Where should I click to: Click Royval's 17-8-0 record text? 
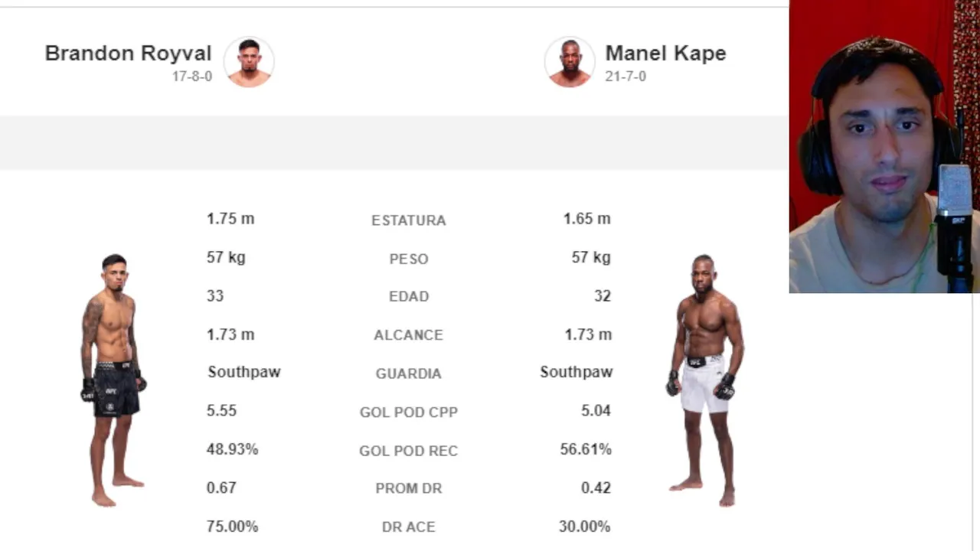pos(192,77)
